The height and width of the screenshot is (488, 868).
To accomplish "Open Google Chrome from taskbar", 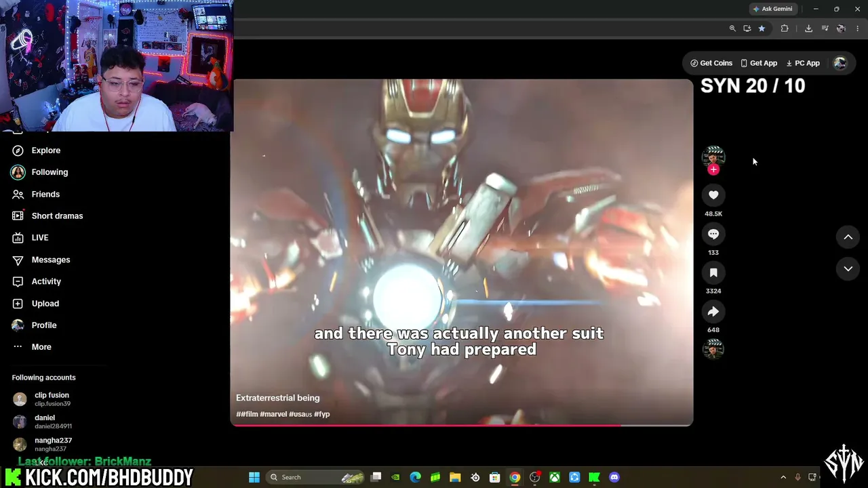I will tap(515, 477).
